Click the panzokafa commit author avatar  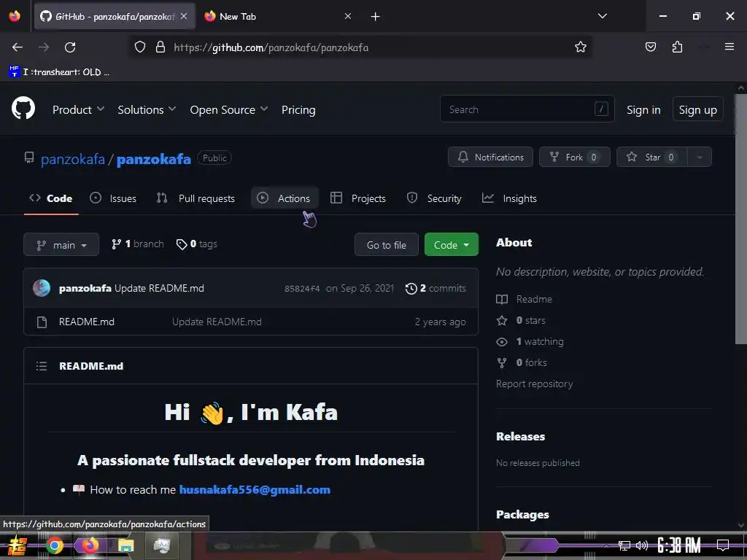point(42,288)
